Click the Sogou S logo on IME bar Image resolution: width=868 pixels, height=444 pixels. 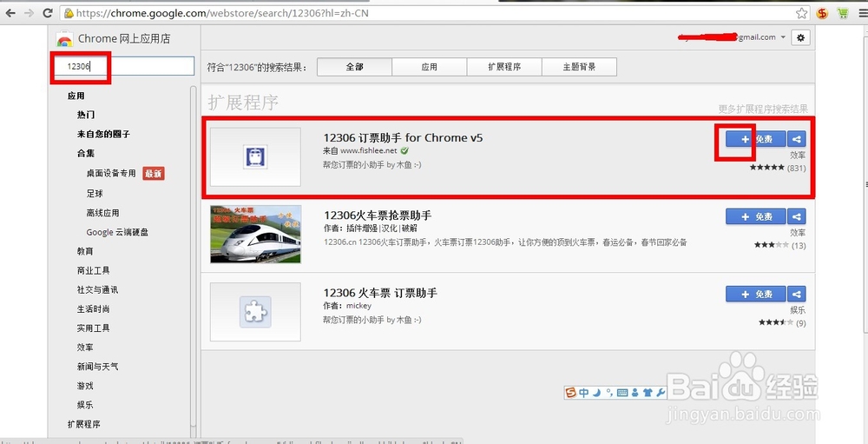click(570, 393)
